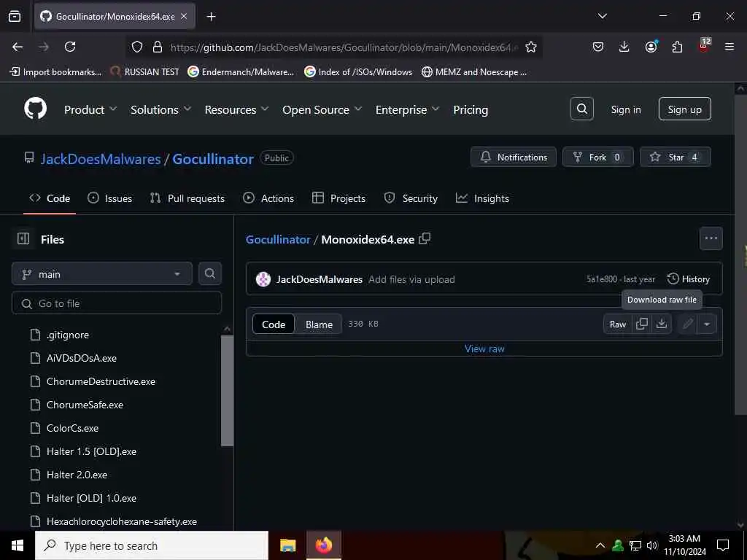Open the Actions repository tab
Viewport: 747px width, 560px height.
tap(268, 198)
